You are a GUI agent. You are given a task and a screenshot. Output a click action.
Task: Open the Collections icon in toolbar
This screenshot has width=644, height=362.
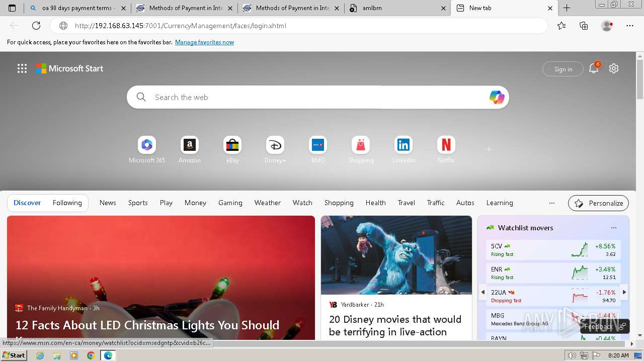pyautogui.click(x=584, y=26)
